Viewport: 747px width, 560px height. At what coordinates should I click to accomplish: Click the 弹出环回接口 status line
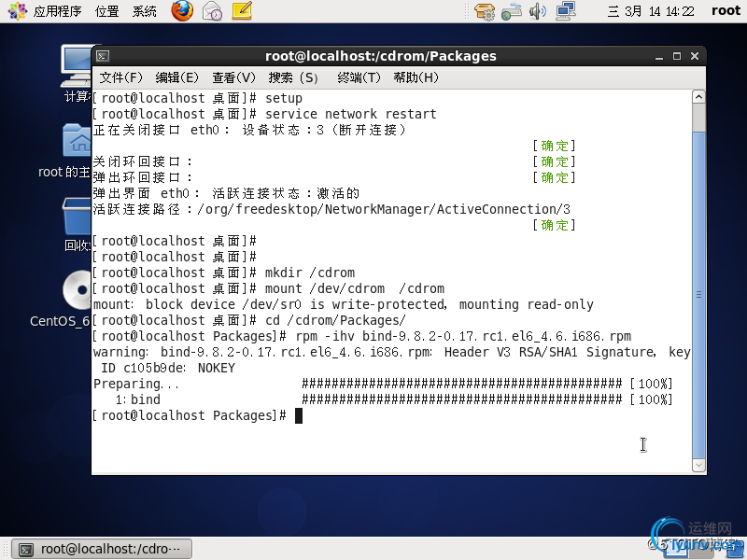(x=334, y=177)
